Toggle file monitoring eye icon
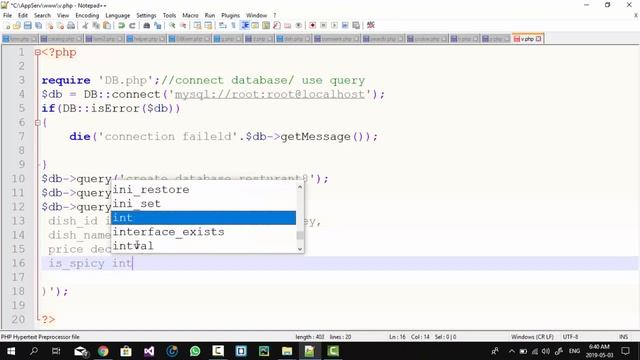Viewport: 640px width, 360px height. click(x=299, y=25)
